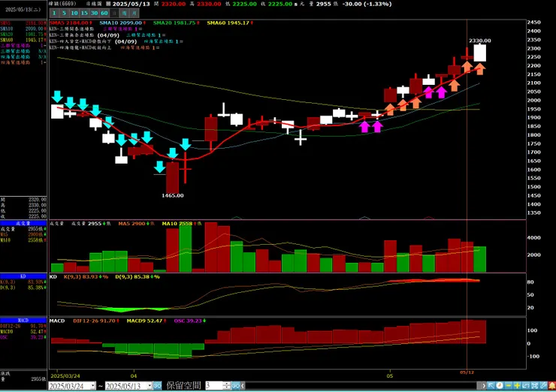Select the cursor arrow tool icon
The width and height of the screenshot is (556, 392).
coord(491,385)
